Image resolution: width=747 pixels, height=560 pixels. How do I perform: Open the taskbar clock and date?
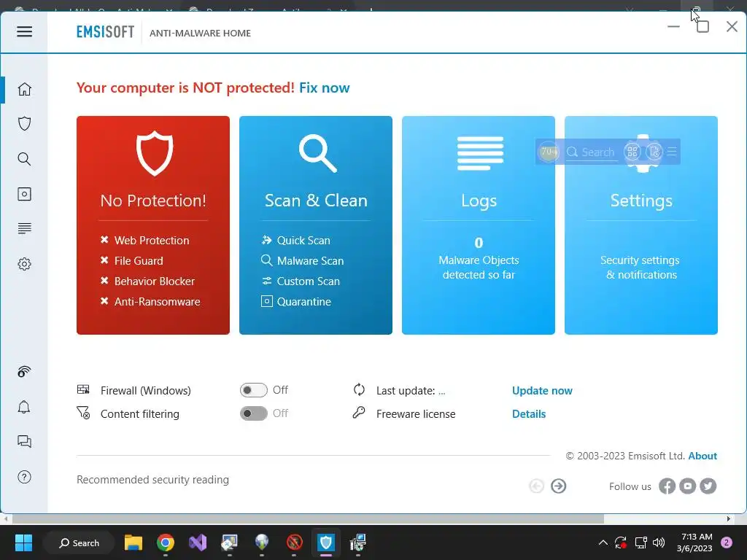[694, 542]
